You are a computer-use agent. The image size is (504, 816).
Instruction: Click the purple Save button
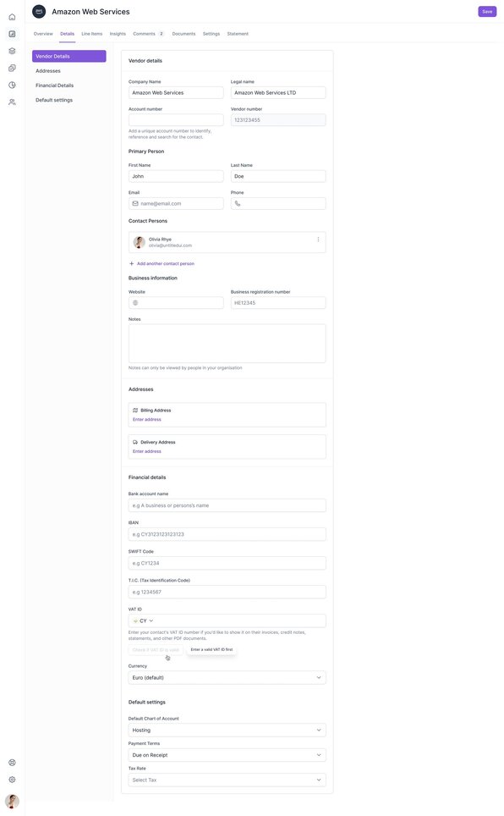pyautogui.click(x=487, y=12)
